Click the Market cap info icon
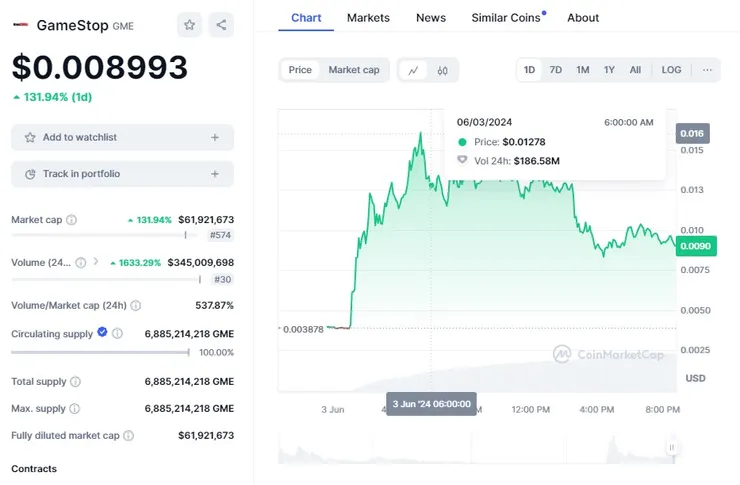Viewport: 740px width, 485px height. coord(71,220)
